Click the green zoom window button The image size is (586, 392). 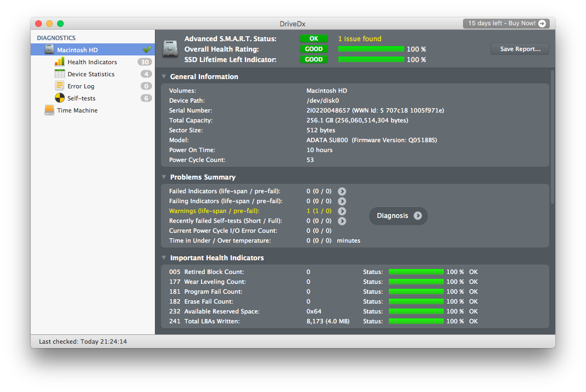[x=60, y=24]
